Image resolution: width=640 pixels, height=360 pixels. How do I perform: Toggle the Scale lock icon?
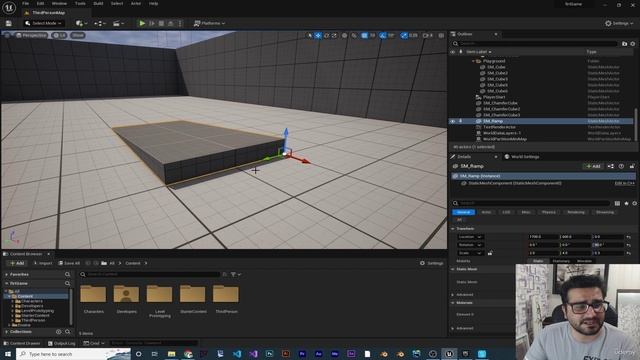tap(490, 253)
